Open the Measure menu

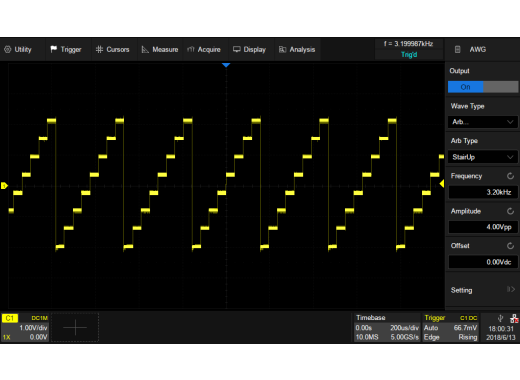click(x=160, y=49)
